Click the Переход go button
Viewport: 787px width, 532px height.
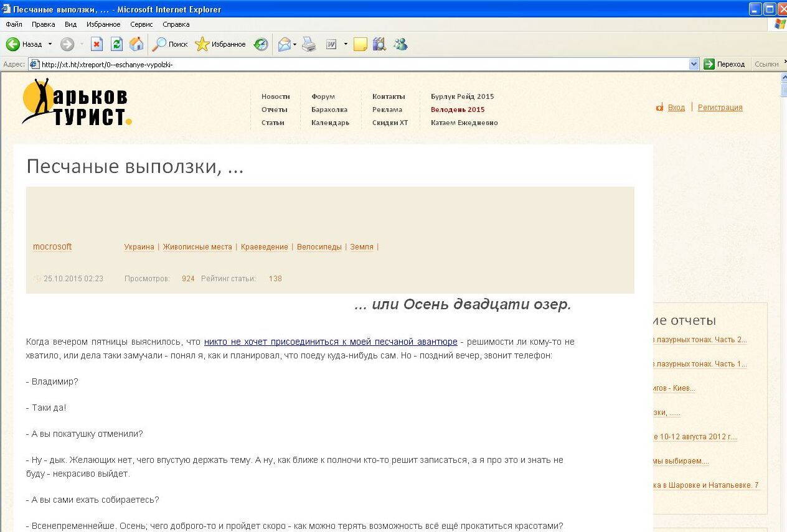pyautogui.click(x=724, y=64)
